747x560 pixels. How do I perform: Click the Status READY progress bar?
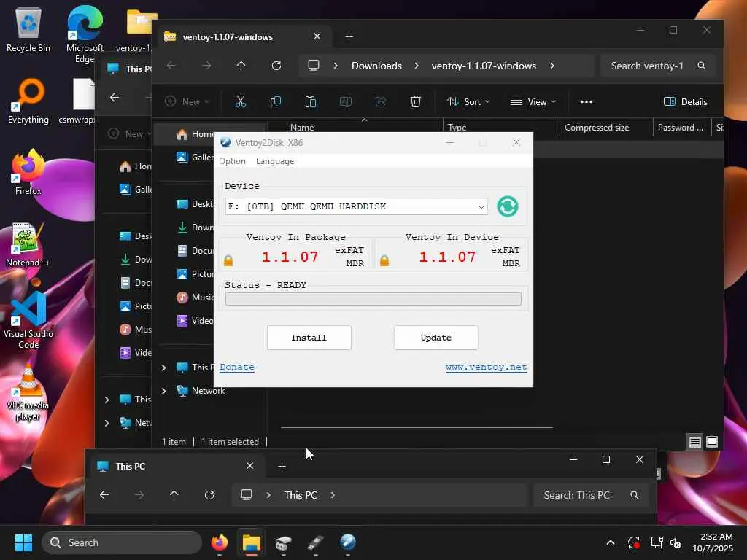[373, 298]
